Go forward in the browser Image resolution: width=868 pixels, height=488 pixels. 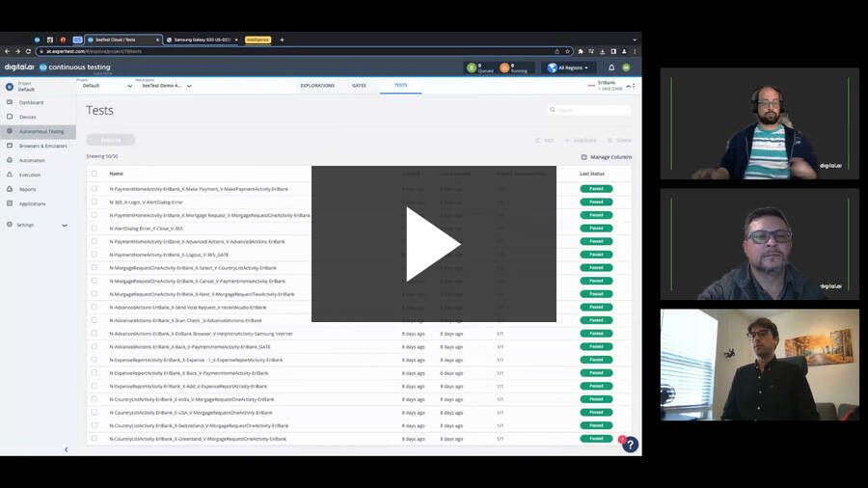pos(17,51)
